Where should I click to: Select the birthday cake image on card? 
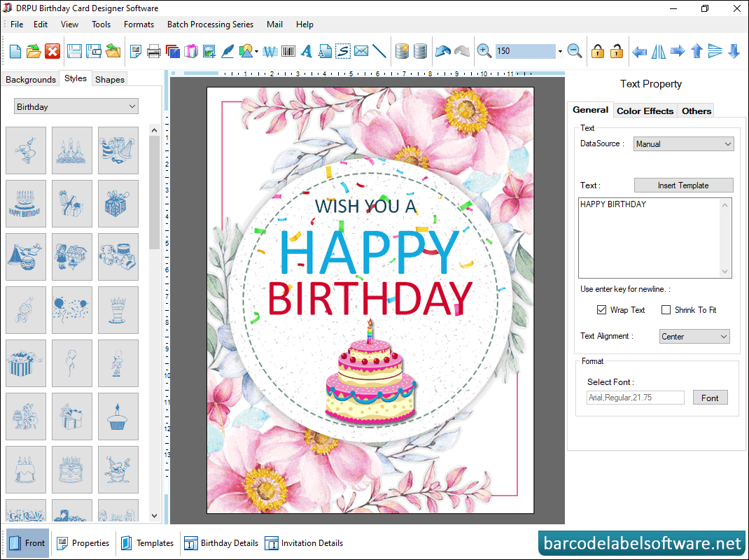[371, 372]
